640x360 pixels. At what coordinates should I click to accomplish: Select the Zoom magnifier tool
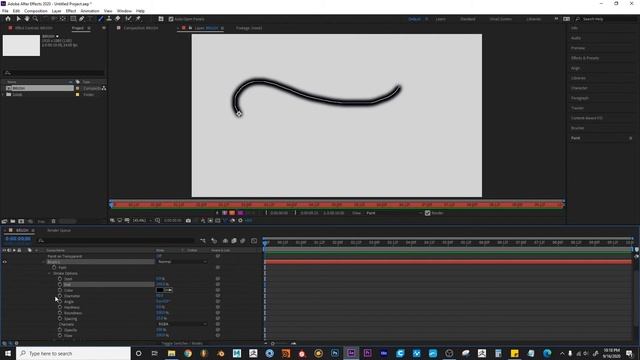coord(36,19)
